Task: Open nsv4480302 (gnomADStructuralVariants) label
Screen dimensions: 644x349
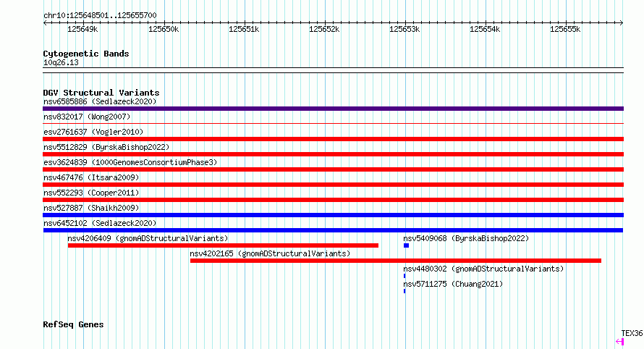Action: pyautogui.click(x=483, y=269)
